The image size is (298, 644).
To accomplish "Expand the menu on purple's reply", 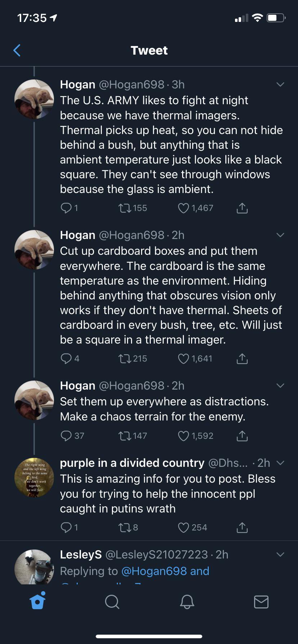I will tap(281, 463).
